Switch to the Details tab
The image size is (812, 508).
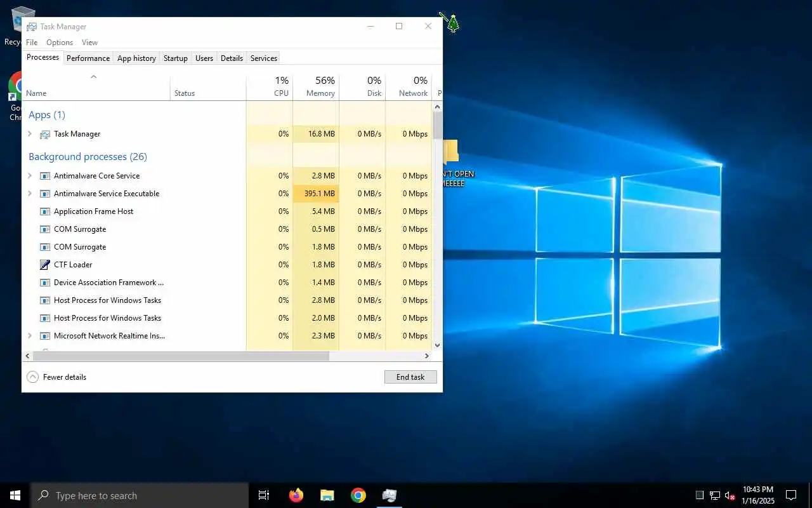(232, 58)
